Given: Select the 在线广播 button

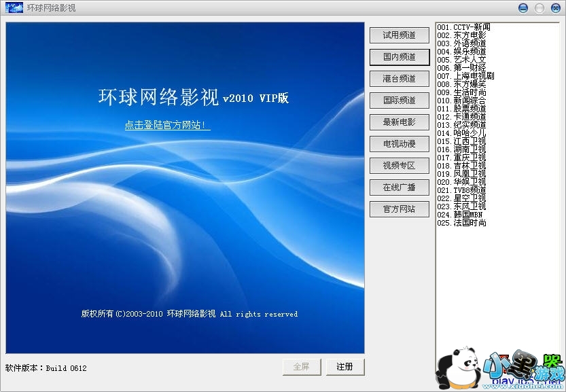Looking at the screenshot, I should (x=400, y=187).
